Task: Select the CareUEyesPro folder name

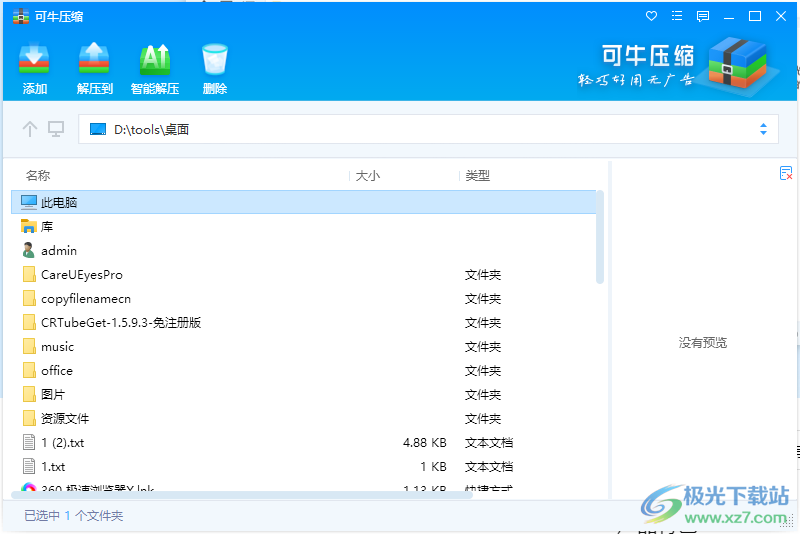Action: (x=82, y=274)
